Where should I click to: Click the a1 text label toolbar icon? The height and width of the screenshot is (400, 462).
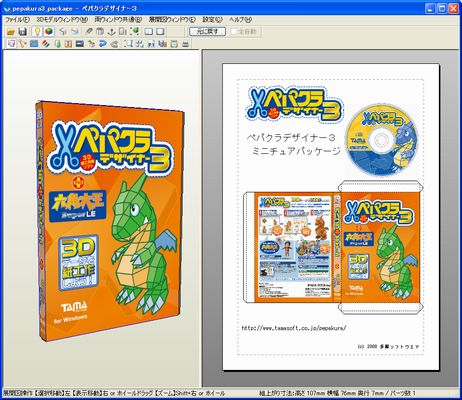point(151,43)
